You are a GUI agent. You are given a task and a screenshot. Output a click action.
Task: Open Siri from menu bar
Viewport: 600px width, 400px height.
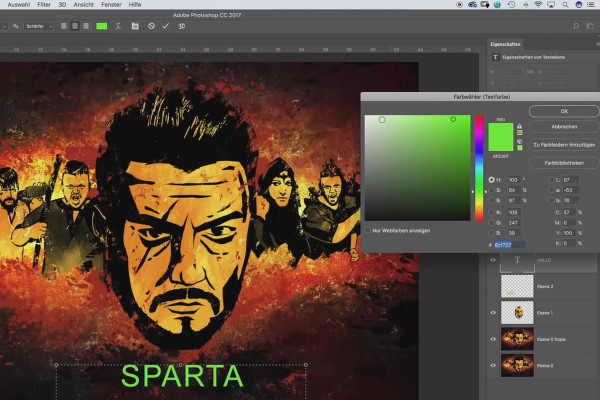tap(579, 5)
